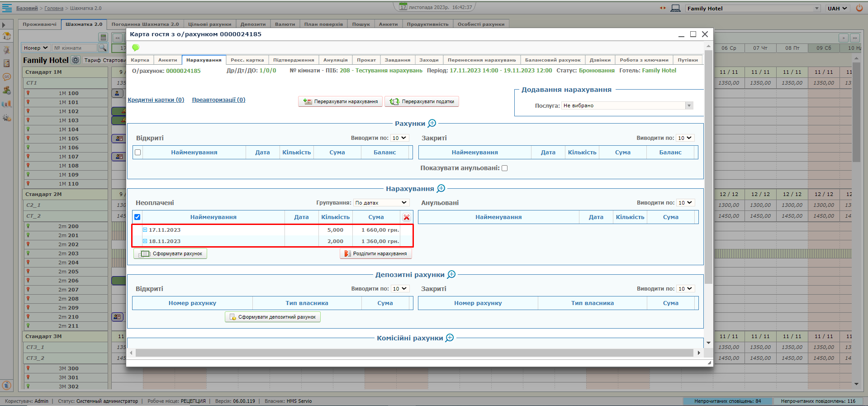The width and height of the screenshot is (868, 406).
Task: Open the Послуга service dropdown
Action: pyautogui.click(x=689, y=105)
